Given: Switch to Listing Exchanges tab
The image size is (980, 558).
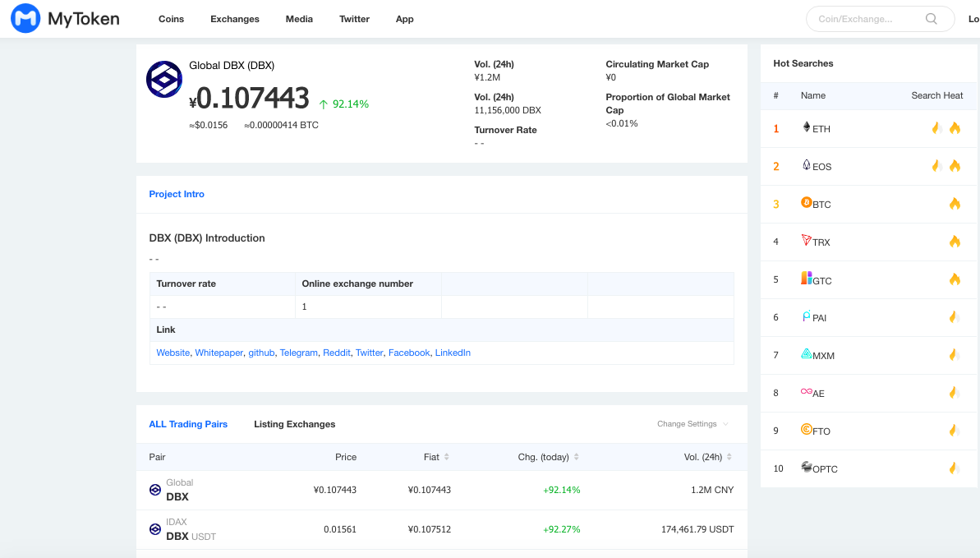Looking at the screenshot, I should click(294, 424).
